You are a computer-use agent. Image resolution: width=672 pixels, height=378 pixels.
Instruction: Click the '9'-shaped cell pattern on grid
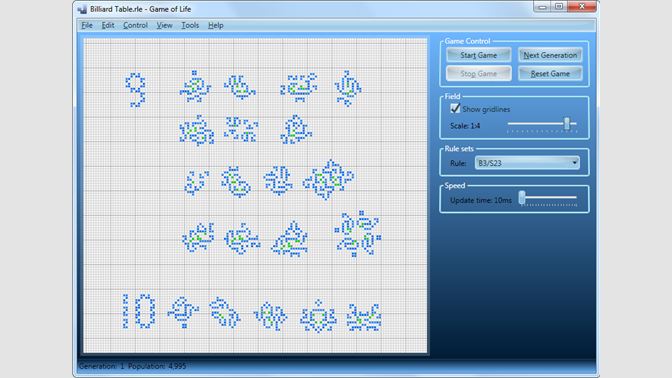pos(136,90)
